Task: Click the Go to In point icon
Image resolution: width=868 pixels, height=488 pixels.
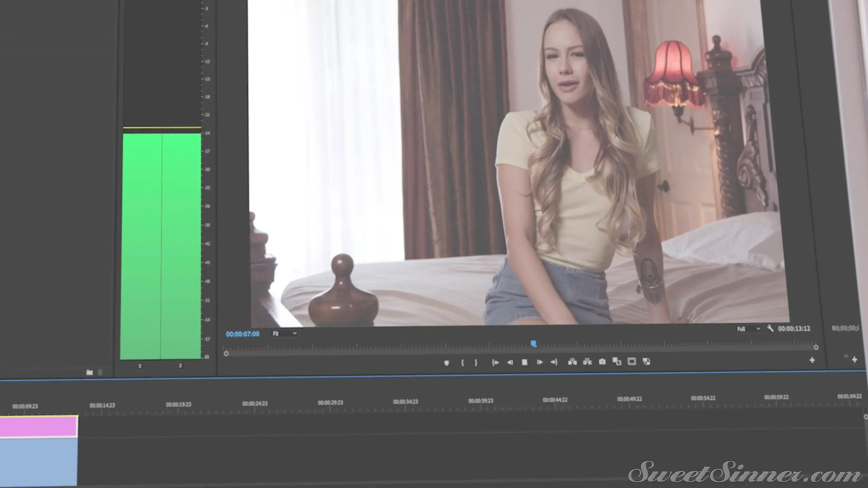Action: pos(495,362)
